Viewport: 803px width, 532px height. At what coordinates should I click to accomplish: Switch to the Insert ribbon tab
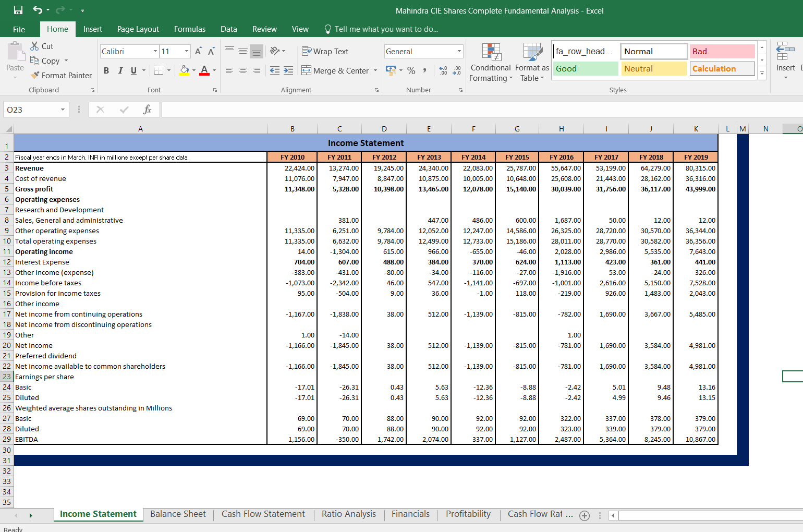click(93, 29)
